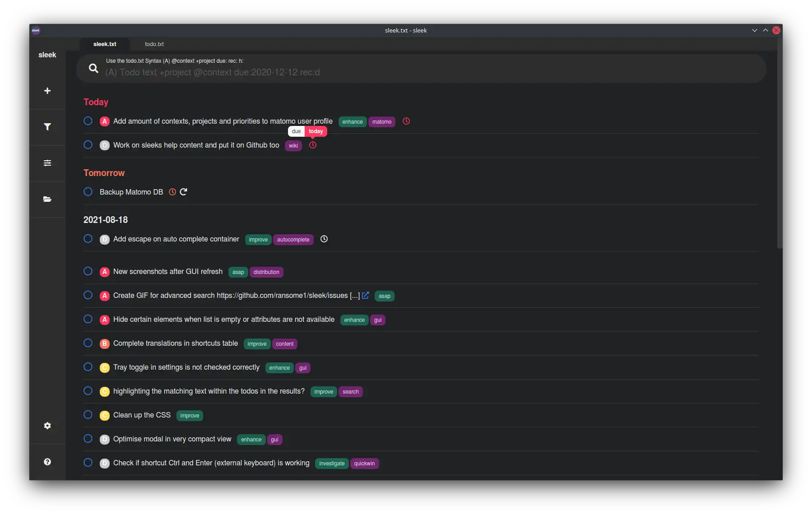Open the filter funnel icon in sidebar
Screen dimensions: 812x515
point(47,127)
